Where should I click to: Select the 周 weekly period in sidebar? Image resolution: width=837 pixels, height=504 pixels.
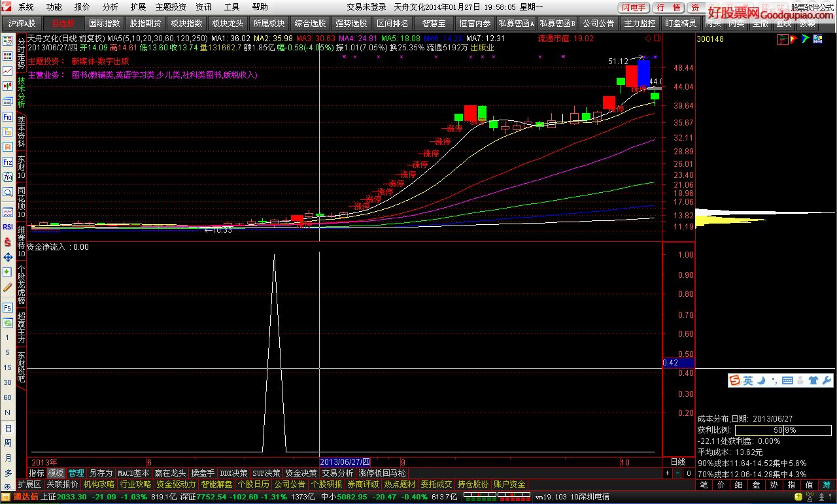(8, 444)
